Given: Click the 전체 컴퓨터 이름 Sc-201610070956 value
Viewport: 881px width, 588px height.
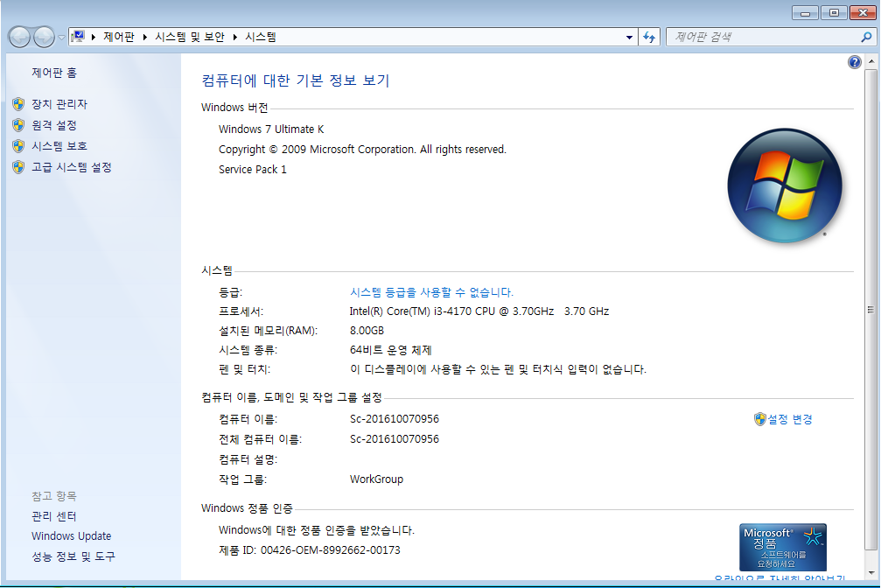Looking at the screenshot, I should click(x=395, y=439).
